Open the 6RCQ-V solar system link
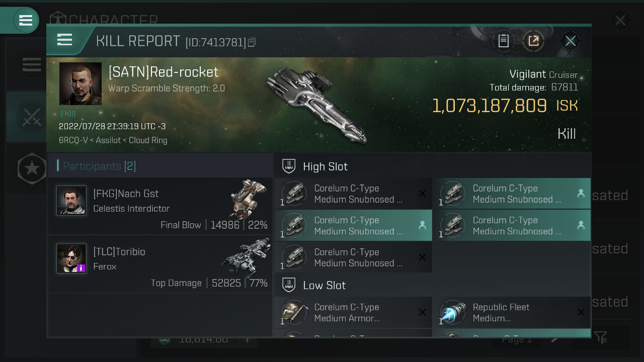Viewport: 644px width, 362px height. coord(74,140)
